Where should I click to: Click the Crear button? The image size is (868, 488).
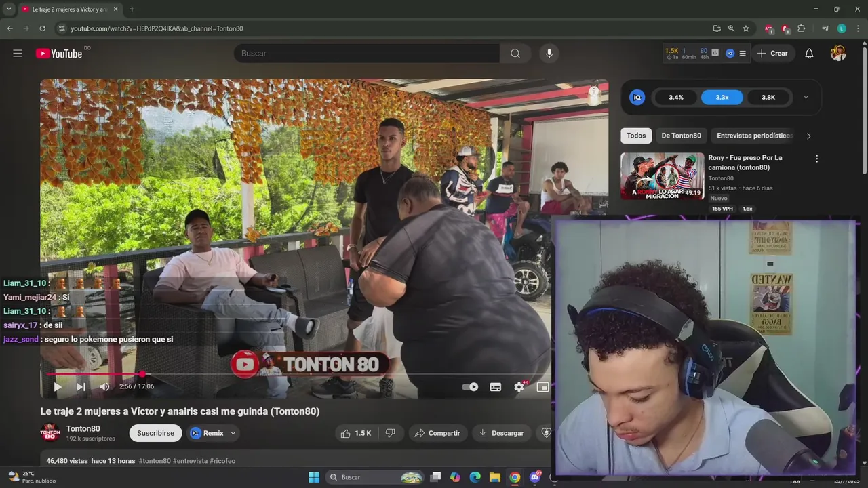tap(772, 54)
